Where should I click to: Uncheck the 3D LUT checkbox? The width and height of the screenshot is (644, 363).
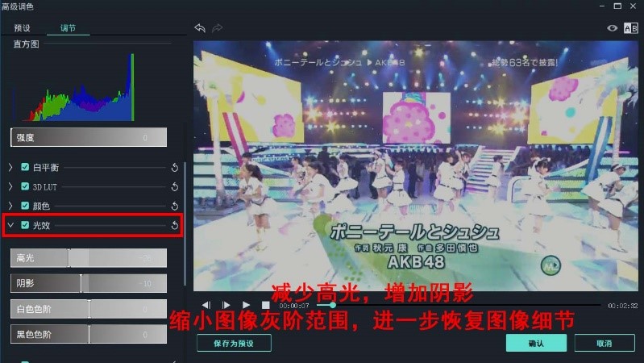pyautogui.click(x=25, y=186)
